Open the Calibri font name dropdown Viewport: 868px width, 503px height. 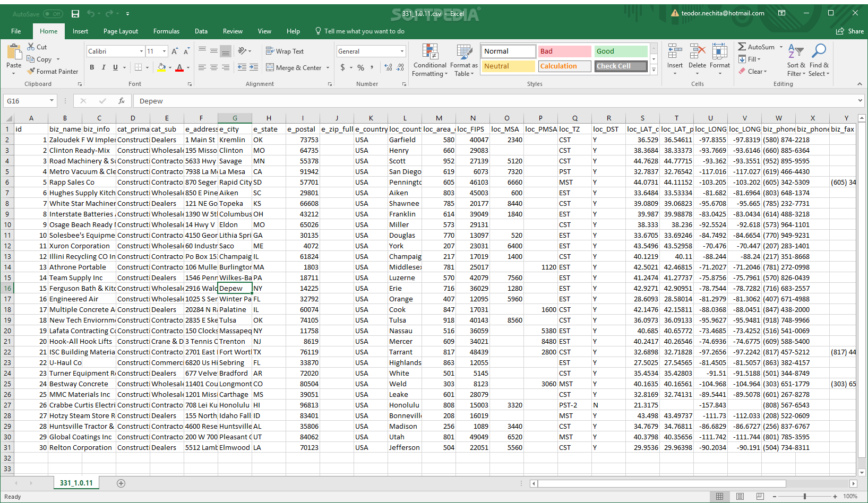141,51
